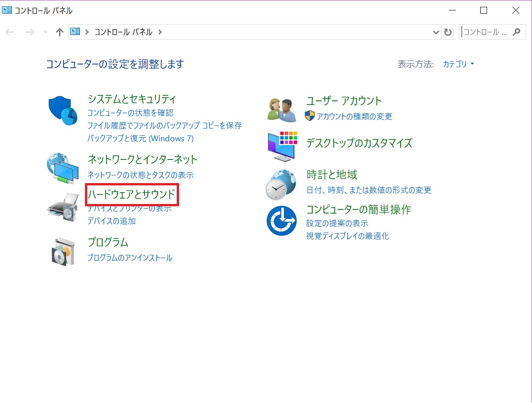Click the User Accounts people icon

pos(282,110)
